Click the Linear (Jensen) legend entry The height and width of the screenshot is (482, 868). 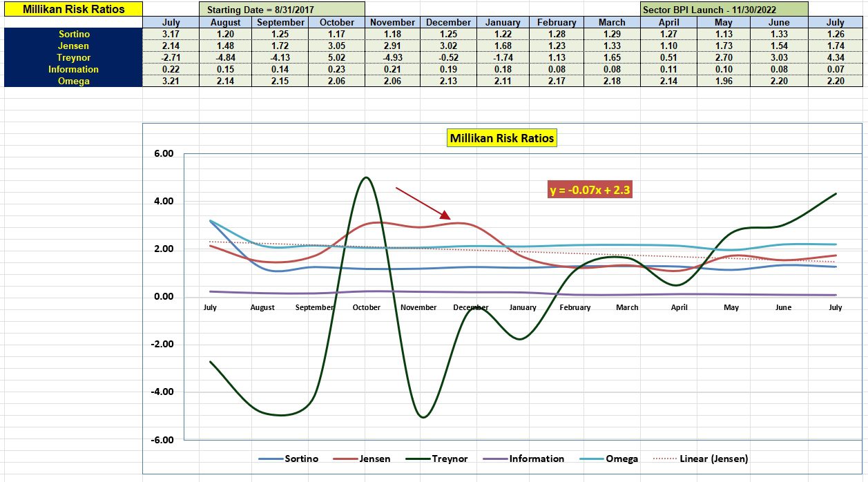point(700,459)
